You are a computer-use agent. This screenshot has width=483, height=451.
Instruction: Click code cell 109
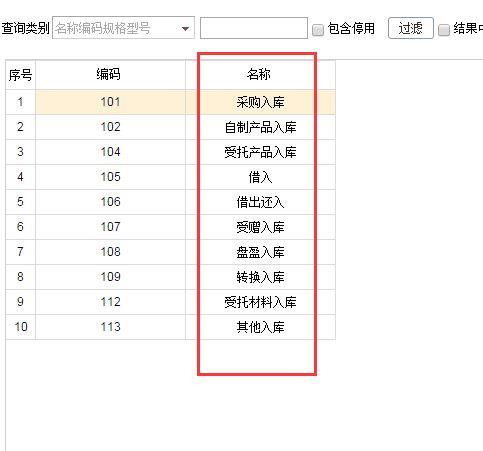[110, 277]
